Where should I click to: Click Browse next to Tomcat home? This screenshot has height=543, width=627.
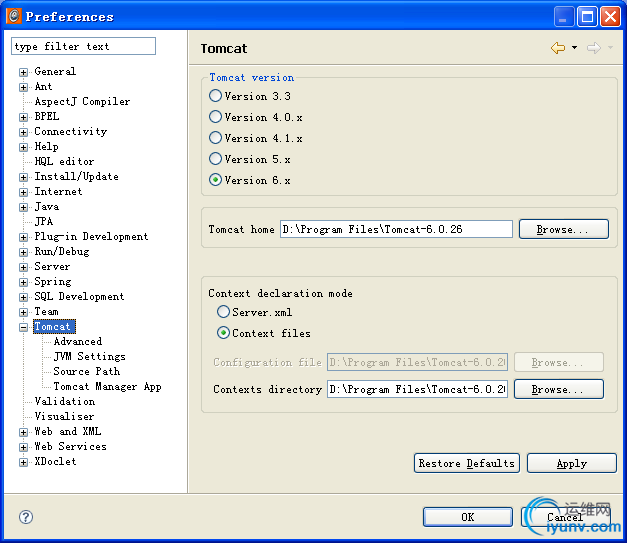564,229
